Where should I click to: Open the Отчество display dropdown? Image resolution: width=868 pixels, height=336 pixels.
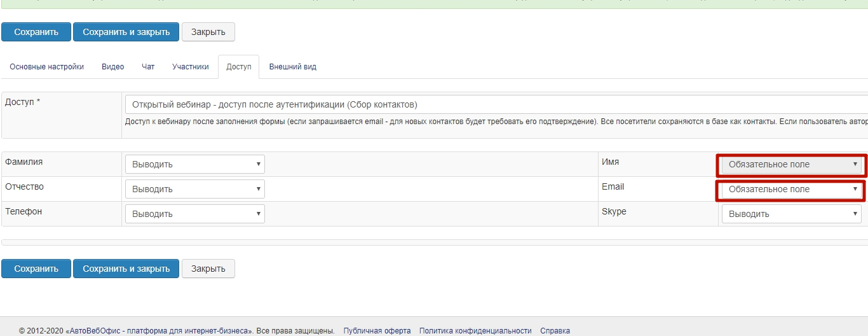(194, 189)
